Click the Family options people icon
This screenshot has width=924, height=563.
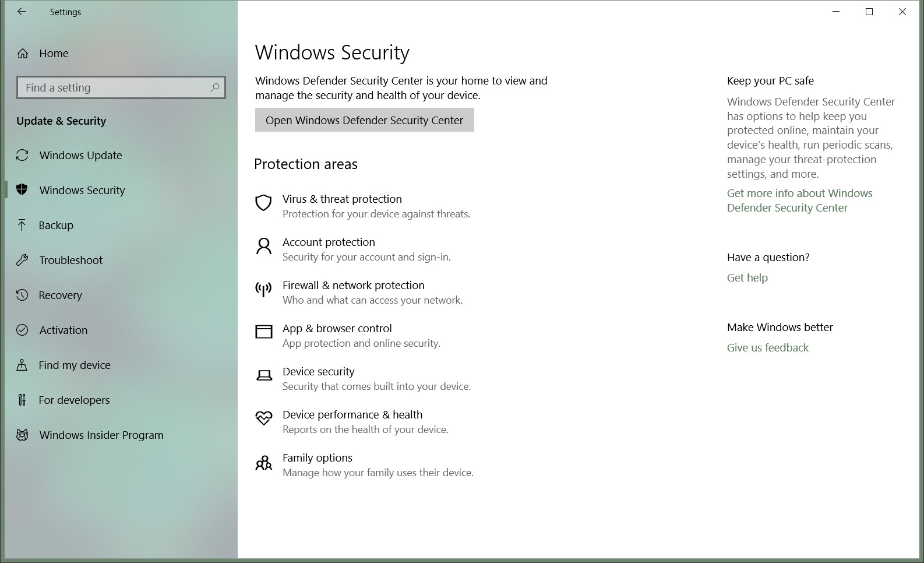(264, 463)
